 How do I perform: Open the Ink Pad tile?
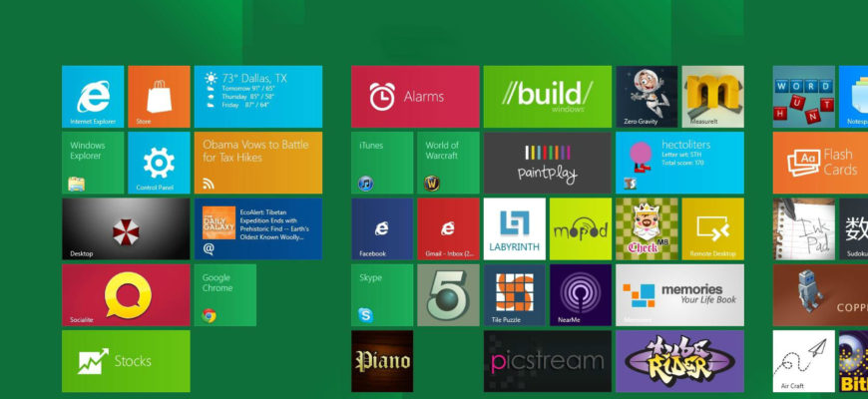coord(804,228)
